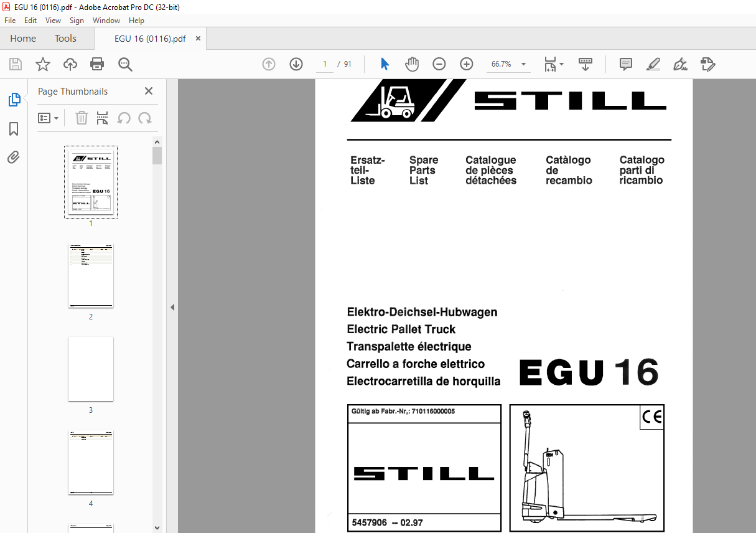
Task: Delete selected page thumbnail
Action: 82,118
